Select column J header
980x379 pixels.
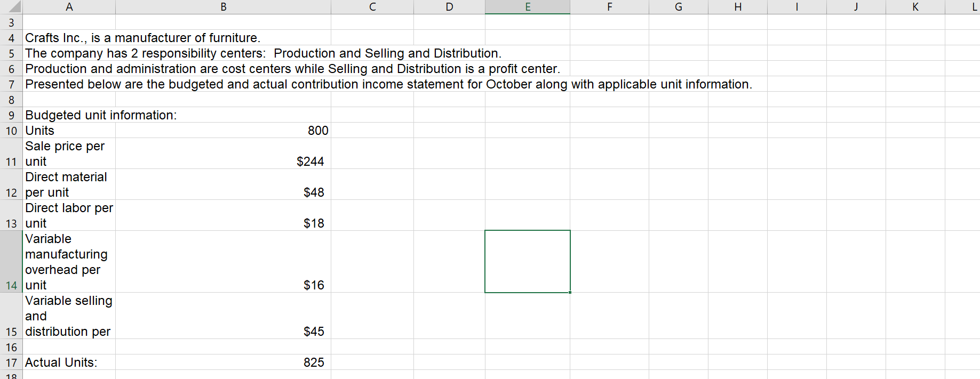856,7
